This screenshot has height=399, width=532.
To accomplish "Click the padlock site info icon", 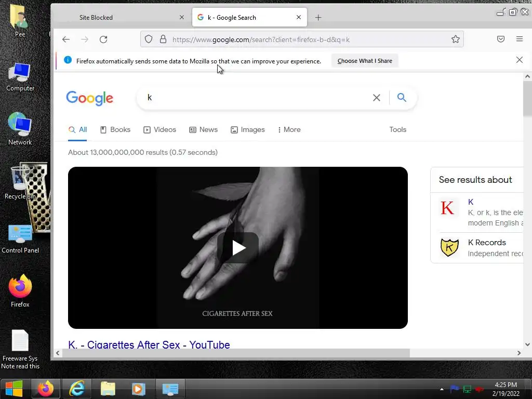I will point(163,39).
